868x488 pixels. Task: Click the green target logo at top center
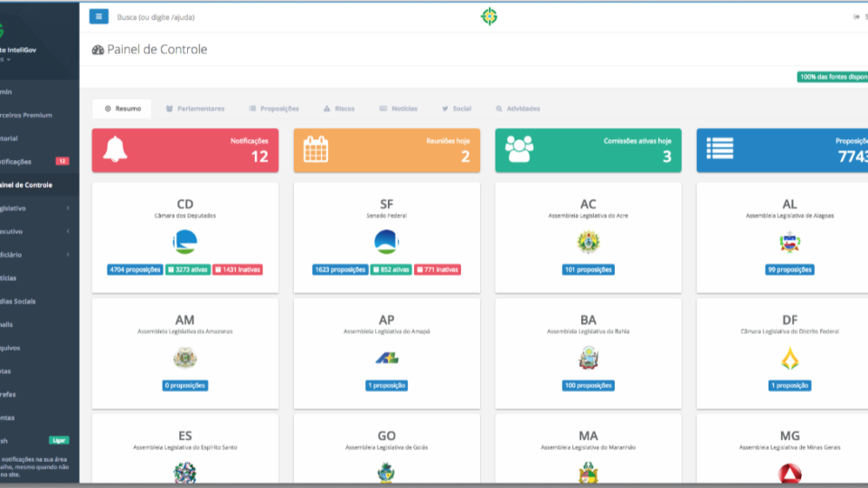point(489,16)
